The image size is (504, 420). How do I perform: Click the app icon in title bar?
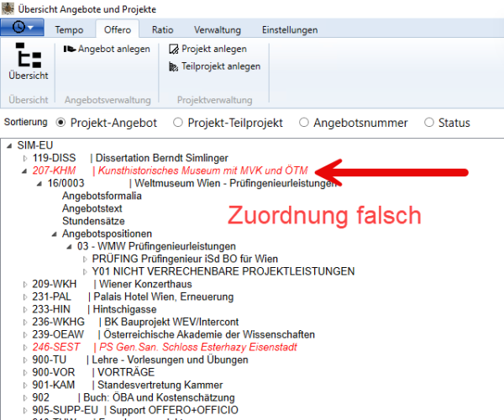click(8, 8)
